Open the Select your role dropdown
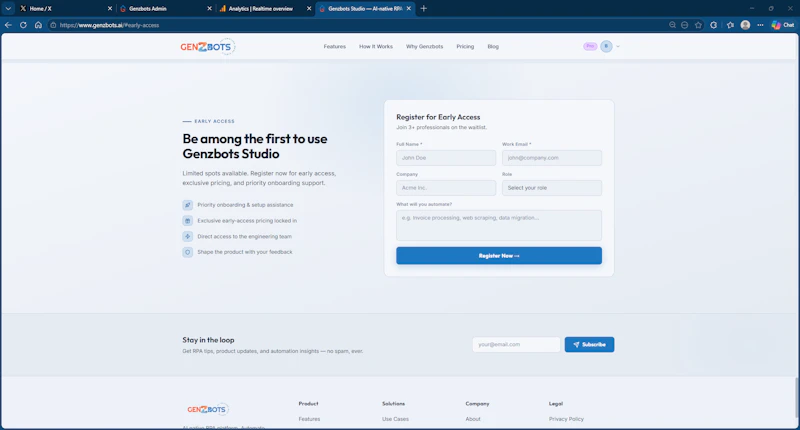800x430 pixels. (552, 188)
